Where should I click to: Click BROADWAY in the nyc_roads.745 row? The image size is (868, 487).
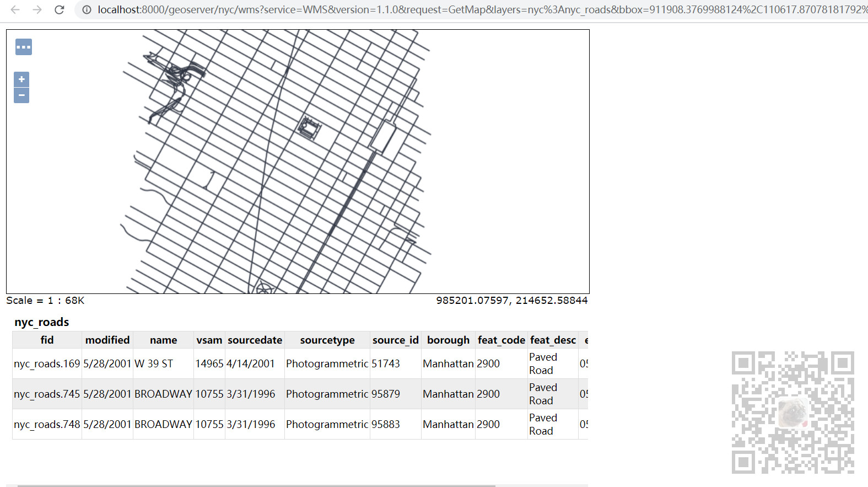(x=164, y=394)
